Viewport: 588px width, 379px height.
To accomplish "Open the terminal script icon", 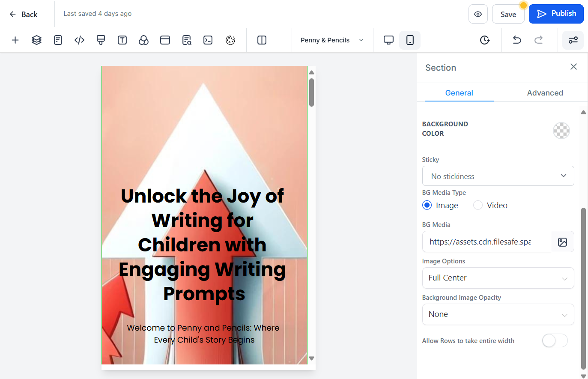I will (208, 40).
